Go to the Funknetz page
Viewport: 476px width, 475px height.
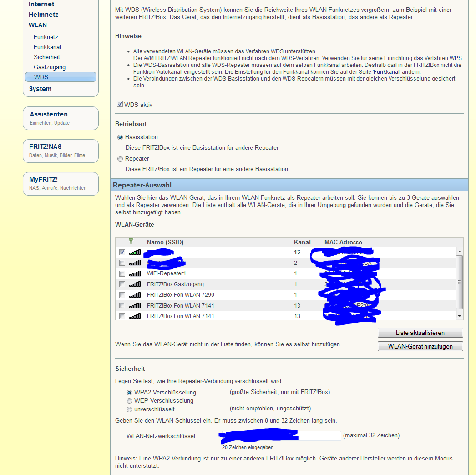[x=46, y=37]
